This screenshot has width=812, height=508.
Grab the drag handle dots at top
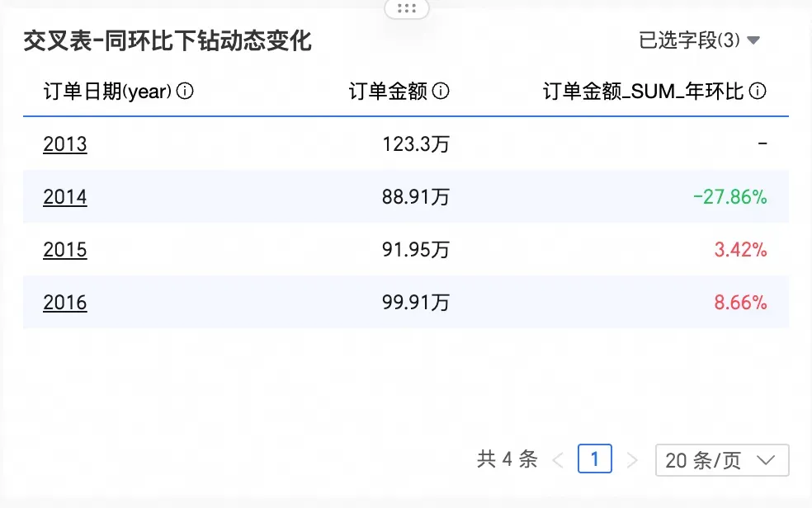[407, 8]
